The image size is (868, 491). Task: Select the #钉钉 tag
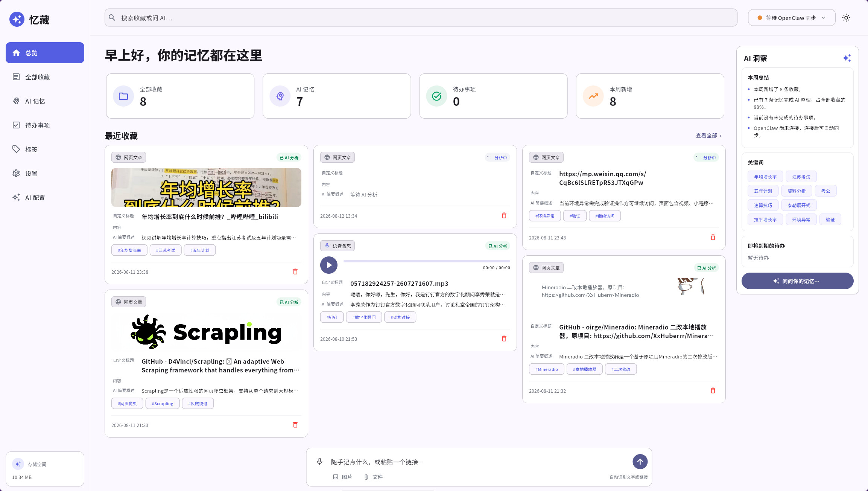click(332, 317)
